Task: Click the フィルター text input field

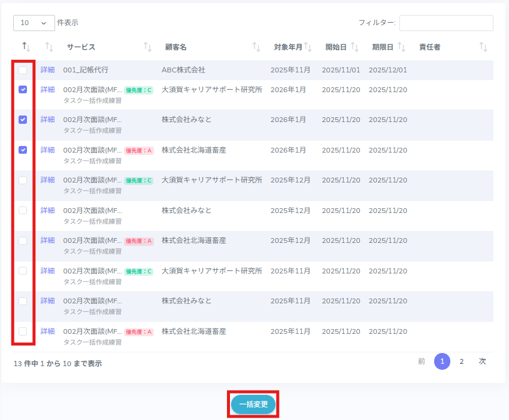Action: tap(446, 23)
